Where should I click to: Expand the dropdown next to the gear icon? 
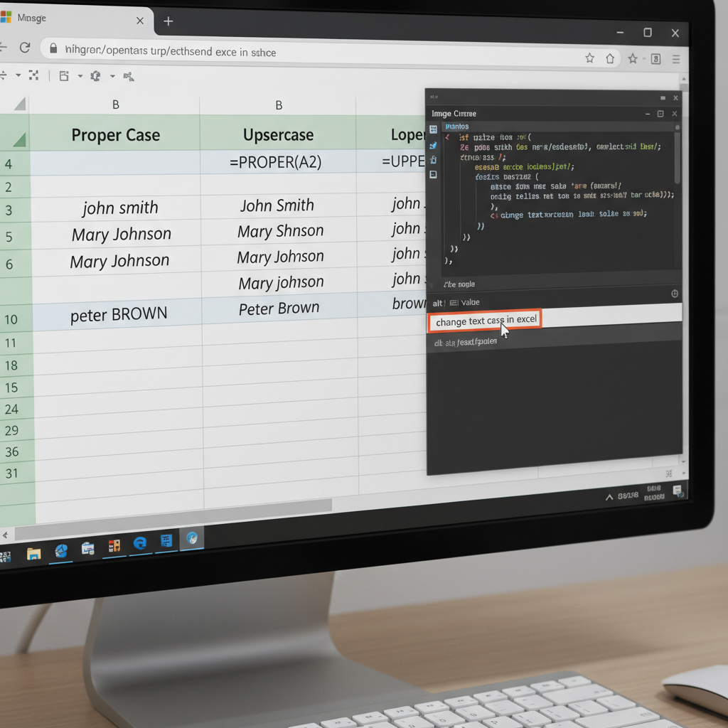(x=112, y=76)
